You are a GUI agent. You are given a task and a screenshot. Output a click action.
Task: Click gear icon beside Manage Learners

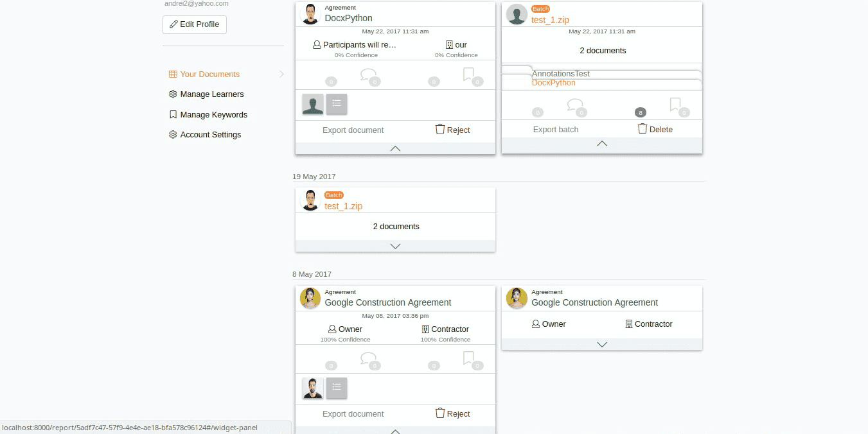(x=173, y=94)
